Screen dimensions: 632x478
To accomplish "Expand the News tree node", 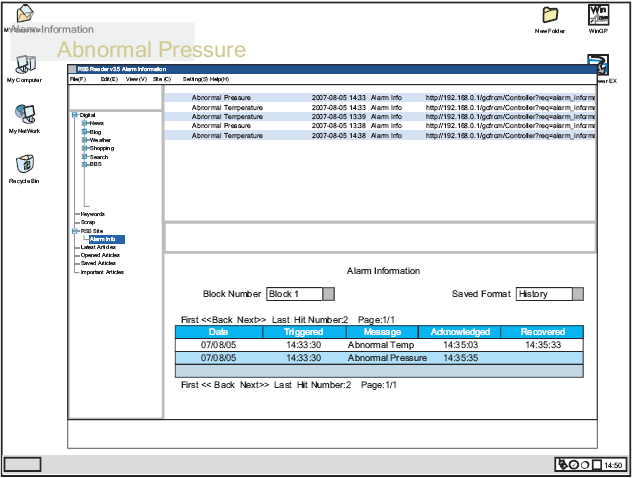I will [x=85, y=123].
